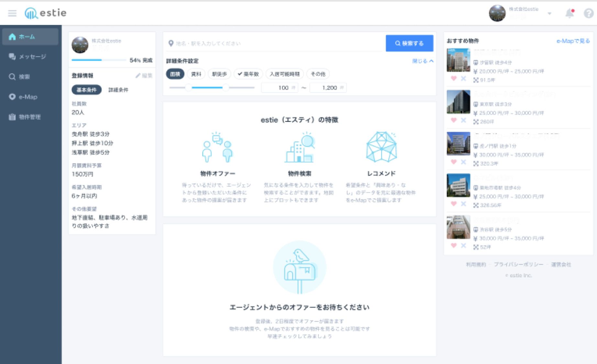Dismiss the 築地市場駅 property with the X icon
Screen dimensions: 597x364
pos(463,204)
